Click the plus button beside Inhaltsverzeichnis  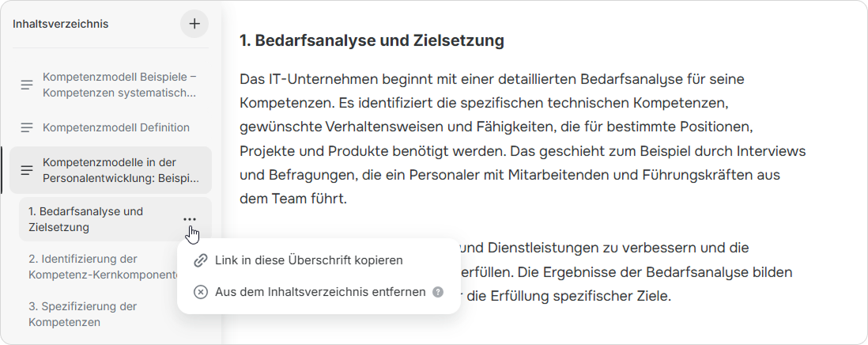(x=194, y=24)
